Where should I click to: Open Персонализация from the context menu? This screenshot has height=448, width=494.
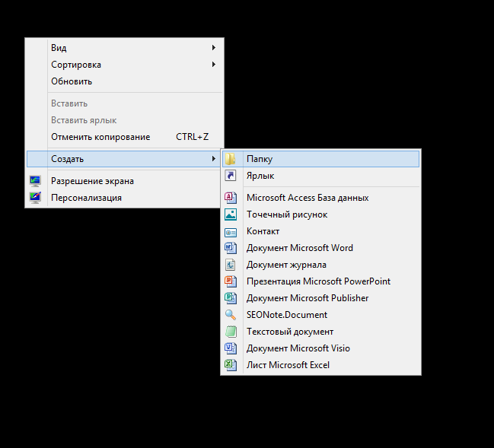[x=86, y=198]
